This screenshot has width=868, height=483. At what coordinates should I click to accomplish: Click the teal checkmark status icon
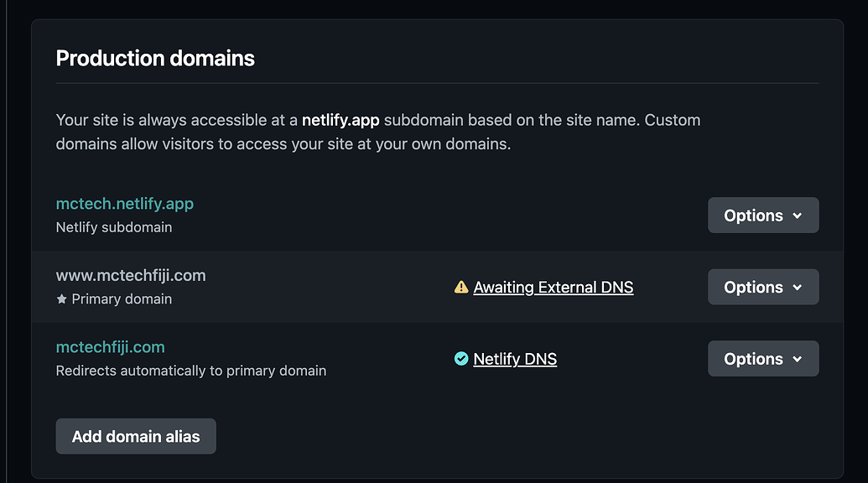[x=461, y=359]
